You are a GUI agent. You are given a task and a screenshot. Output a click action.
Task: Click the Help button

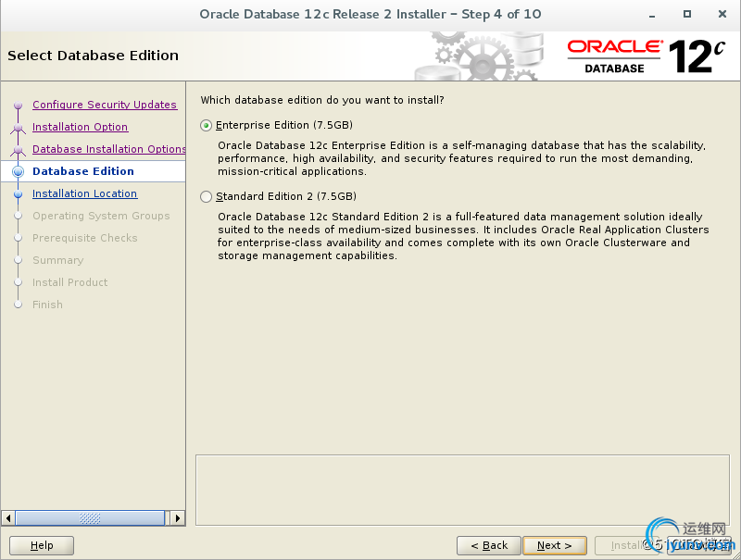[x=42, y=545]
